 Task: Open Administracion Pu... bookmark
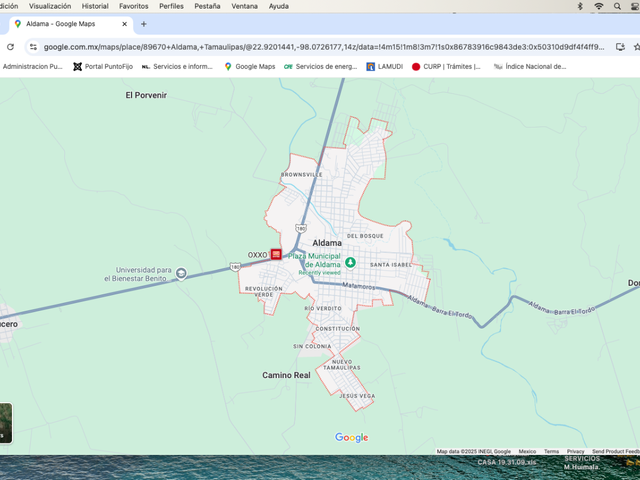pos(32,67)
